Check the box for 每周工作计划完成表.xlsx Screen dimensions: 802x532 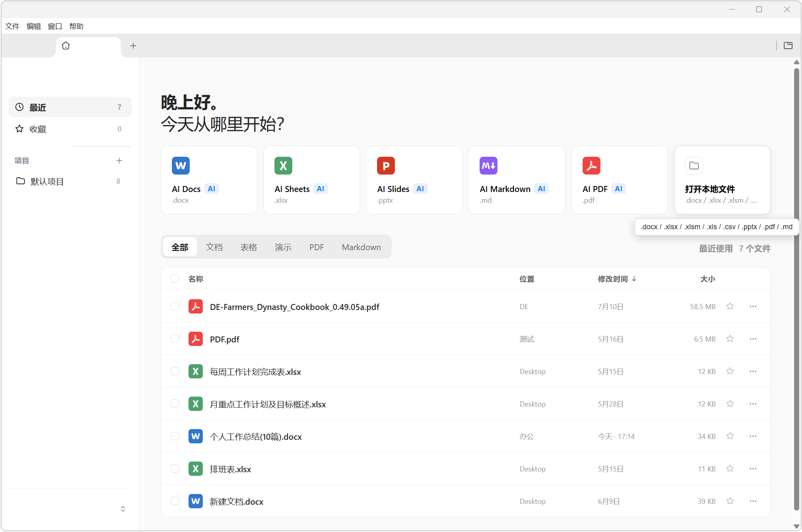click(x=175, y=371)
